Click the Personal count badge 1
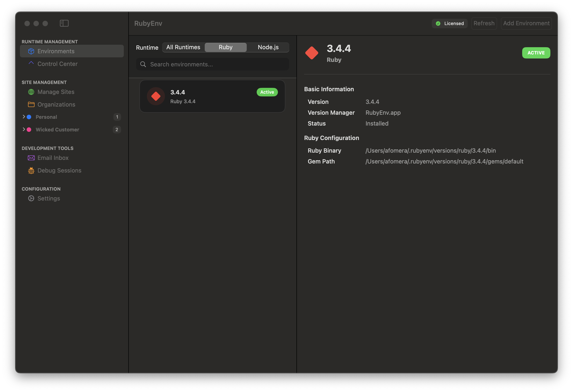The image size is (573, 392). tap(117, 117)
